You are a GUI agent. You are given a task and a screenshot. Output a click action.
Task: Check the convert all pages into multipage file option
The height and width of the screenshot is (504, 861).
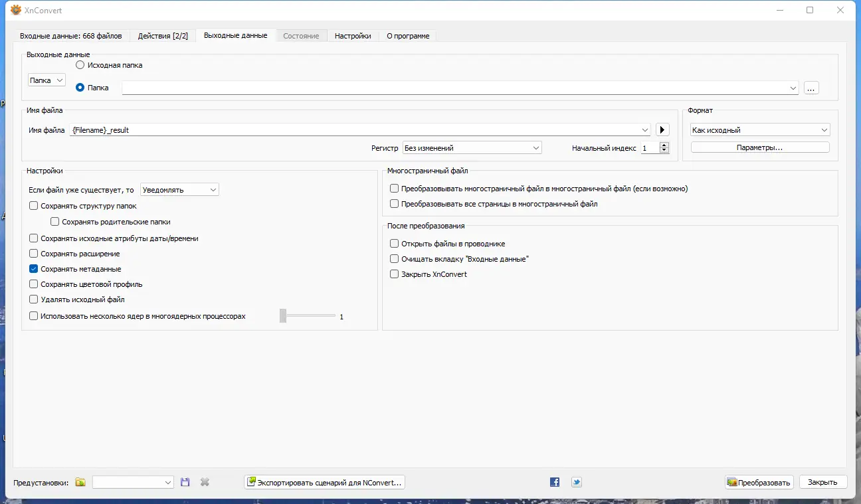(395, 204)
